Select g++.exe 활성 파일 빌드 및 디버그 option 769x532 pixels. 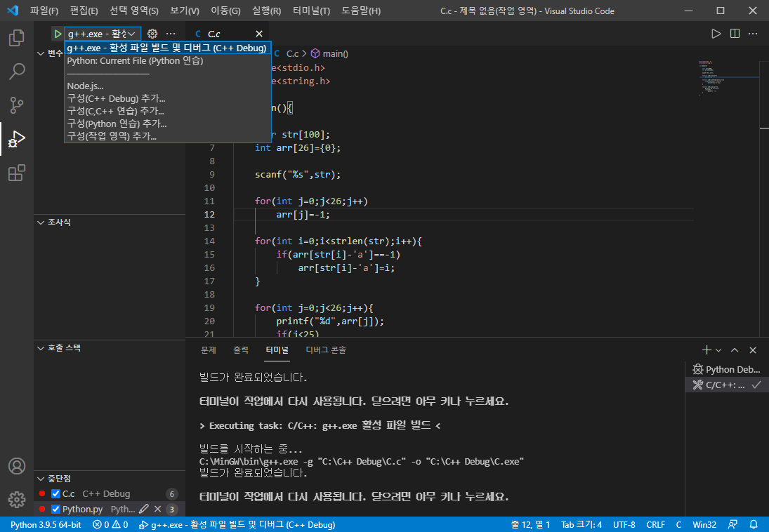click(x=167, y=48)
